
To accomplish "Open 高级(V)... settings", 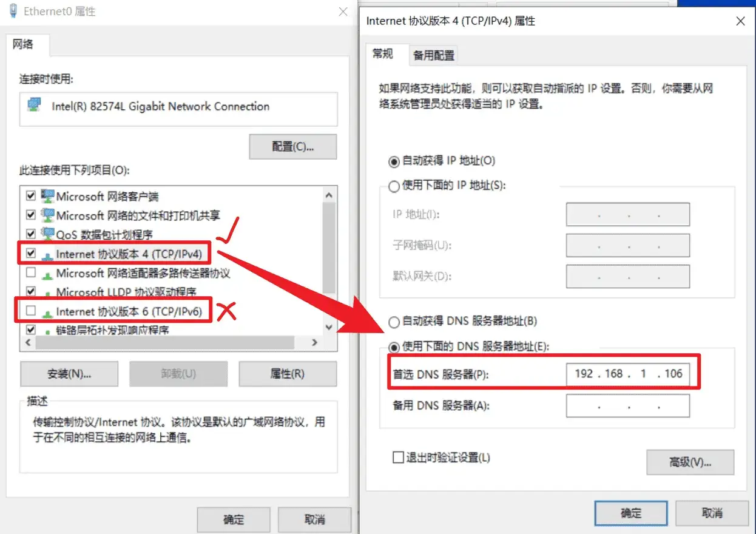I will 690,462.
